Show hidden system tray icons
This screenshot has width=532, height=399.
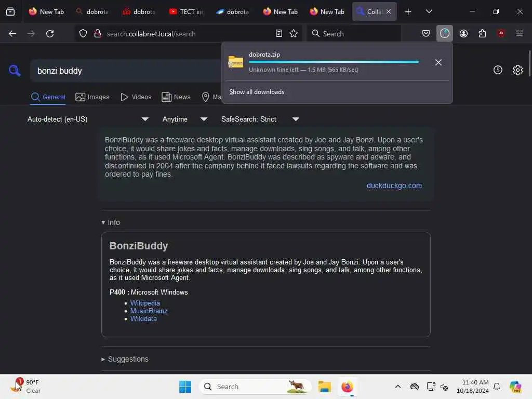pyautogui.click(x=398, y=387)
